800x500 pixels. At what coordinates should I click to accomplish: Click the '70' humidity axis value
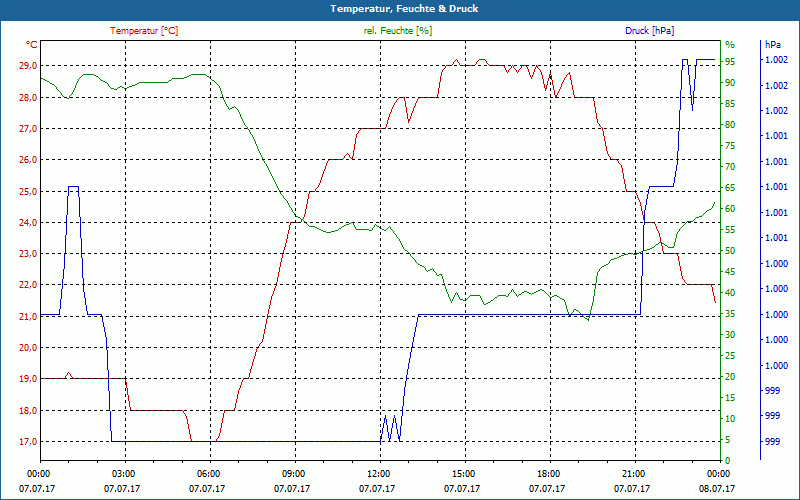pos(730,167)
